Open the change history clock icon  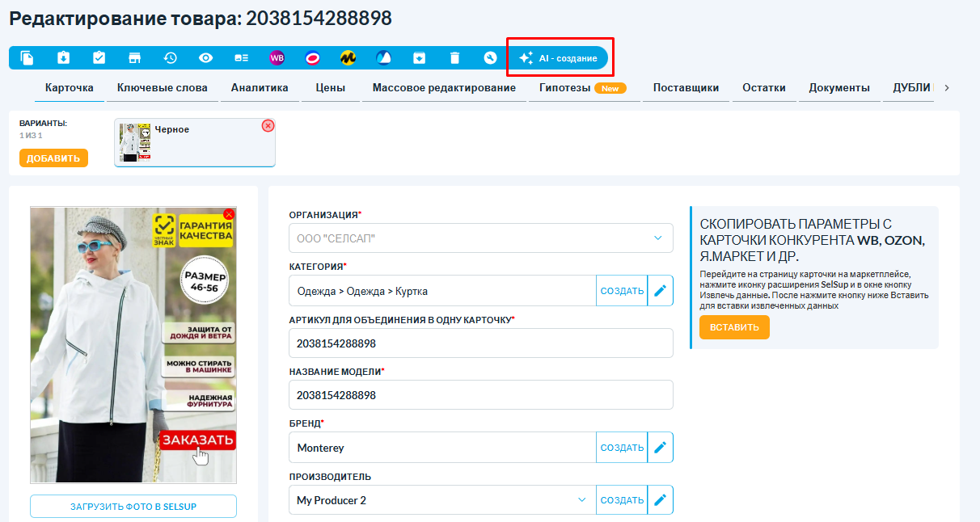point(170,58)
